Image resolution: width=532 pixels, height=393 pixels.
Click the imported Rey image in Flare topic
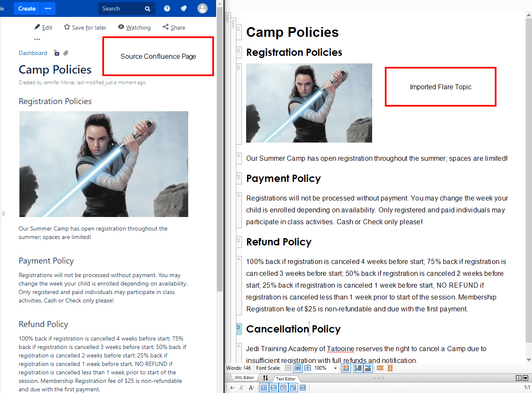pyautogui.click(x=309, y=103)
